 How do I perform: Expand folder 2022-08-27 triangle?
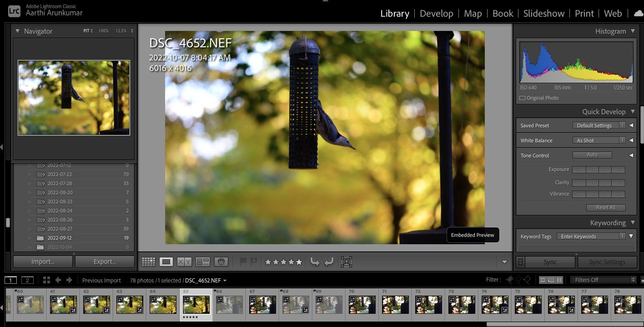(x=30, y=229)
